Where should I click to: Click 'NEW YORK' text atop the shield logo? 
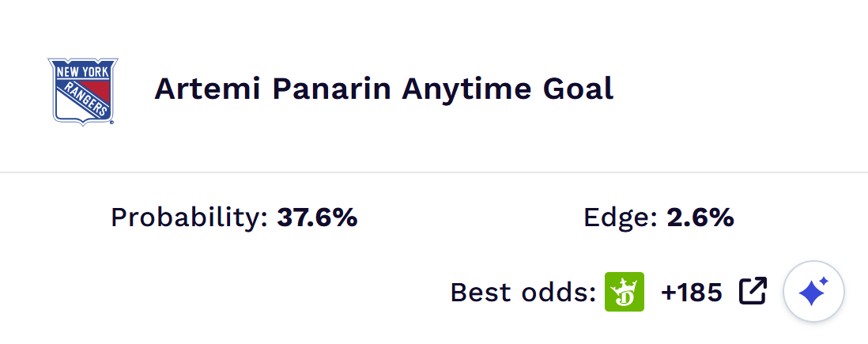(82, 70)
